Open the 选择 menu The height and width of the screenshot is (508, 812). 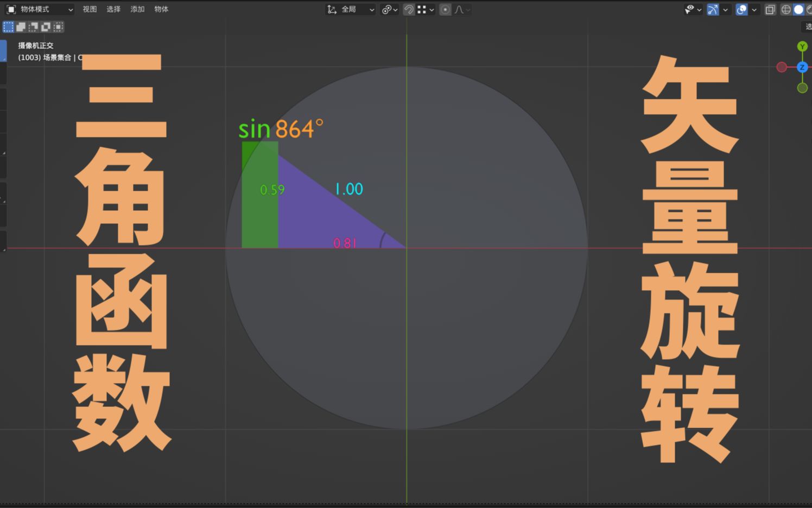(113, 9)
